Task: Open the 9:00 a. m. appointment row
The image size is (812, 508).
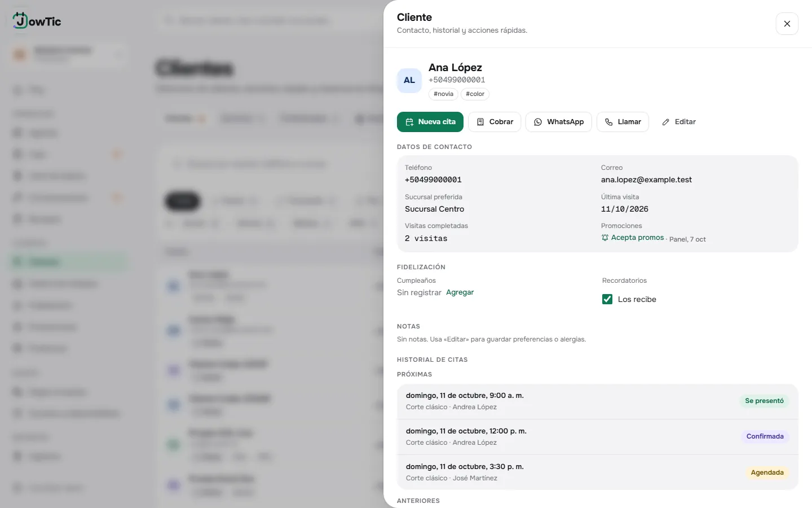Action: [x=598, y=401]
